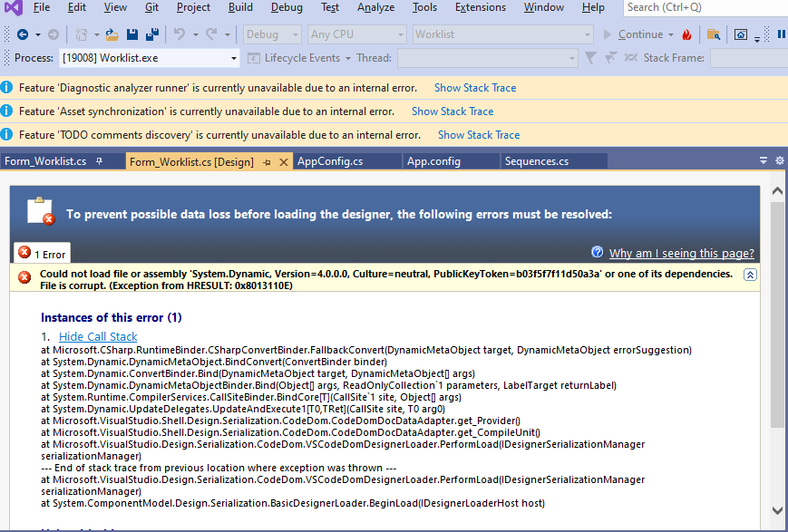The image size is (788, 532).
Task: Click the Navigate Forward arrow icon
Action: click(54, 34)
